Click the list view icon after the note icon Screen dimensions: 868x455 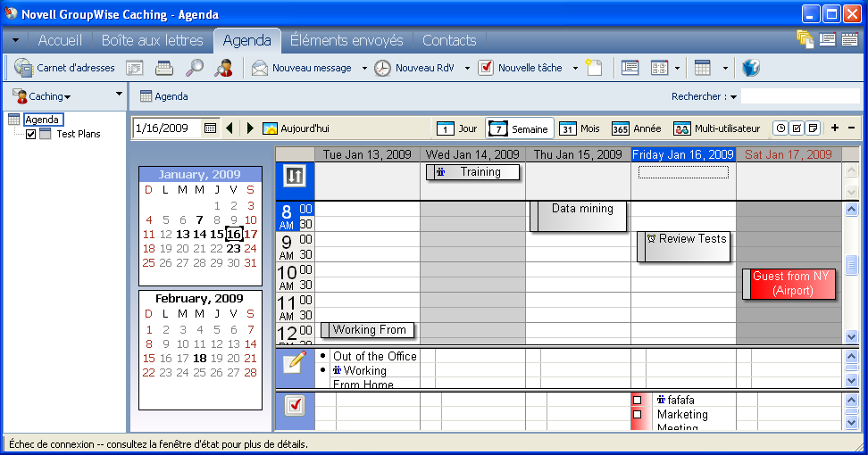630,68
